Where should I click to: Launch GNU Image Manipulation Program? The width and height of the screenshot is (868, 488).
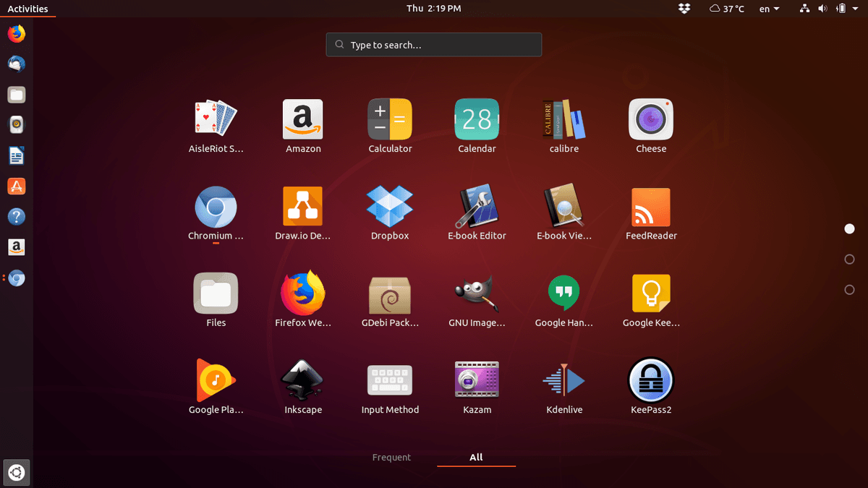tap(477, 294)
